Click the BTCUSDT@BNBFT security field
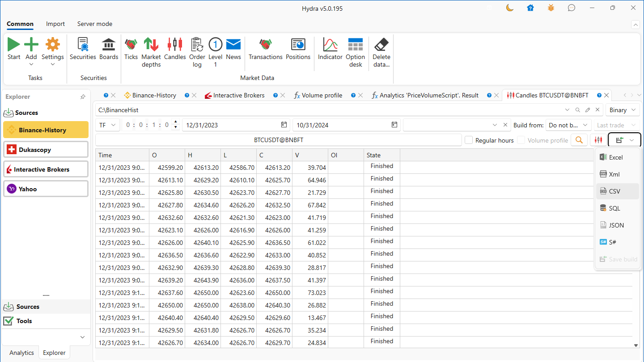The height and width of the screenshot is (362, 644). [x=278, y=140]
